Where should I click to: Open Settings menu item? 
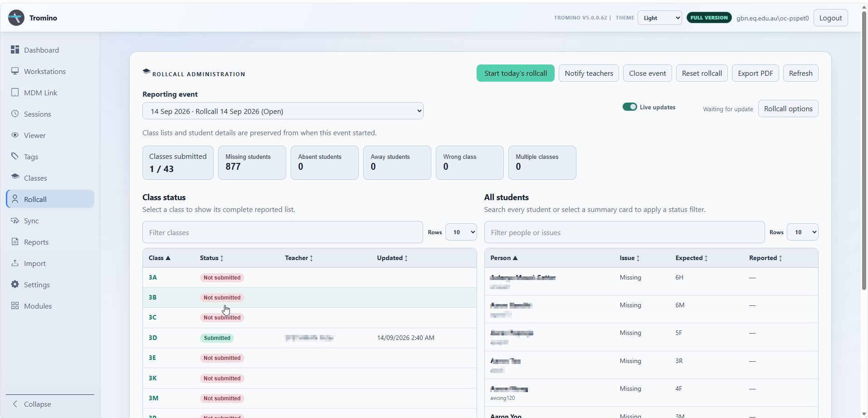pyautogui.click(x=50, y=285)
